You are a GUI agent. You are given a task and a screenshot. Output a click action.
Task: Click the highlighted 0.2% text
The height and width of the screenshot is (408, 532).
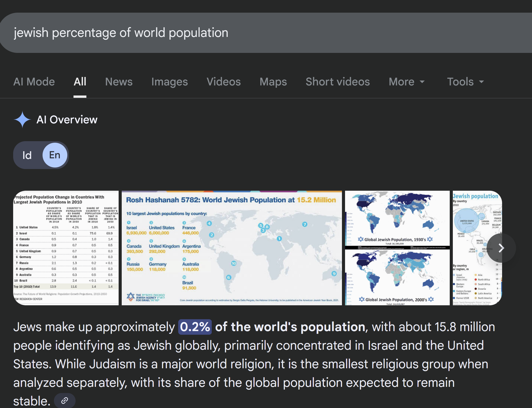tap(195, 327)
